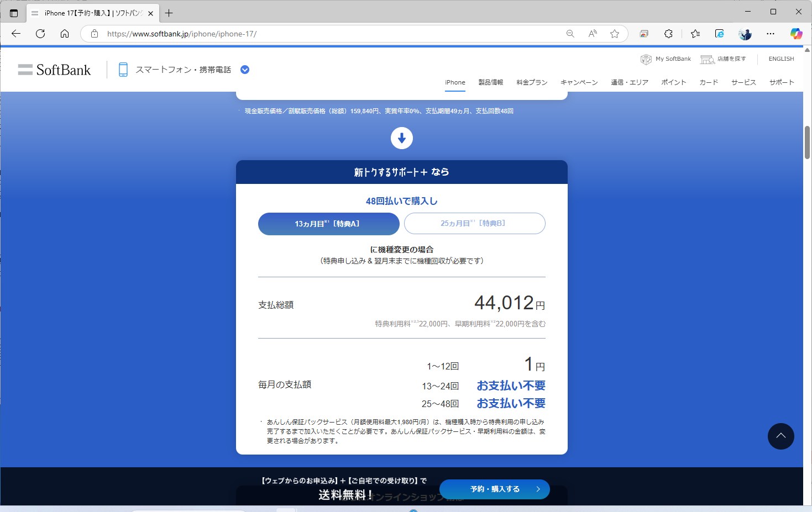Select the 13ヵ月目［特典A］ option
The height and width of the screenshot is (512, 812).
[x=328, y=224]
